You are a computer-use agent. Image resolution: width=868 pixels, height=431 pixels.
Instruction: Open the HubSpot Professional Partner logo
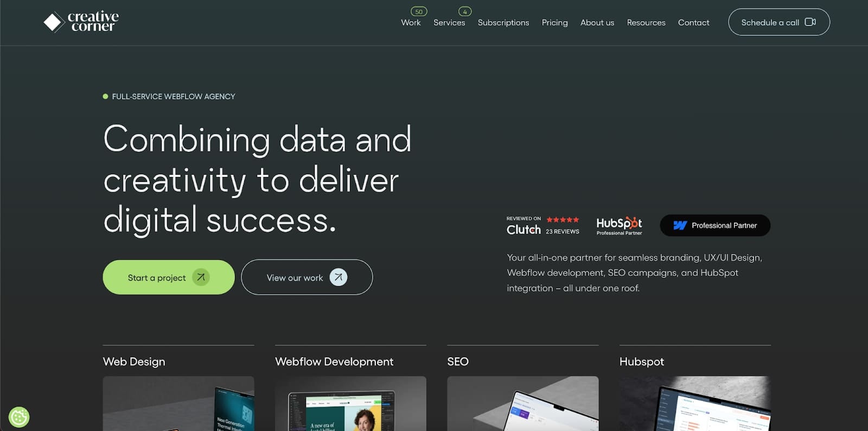[619, 226]
